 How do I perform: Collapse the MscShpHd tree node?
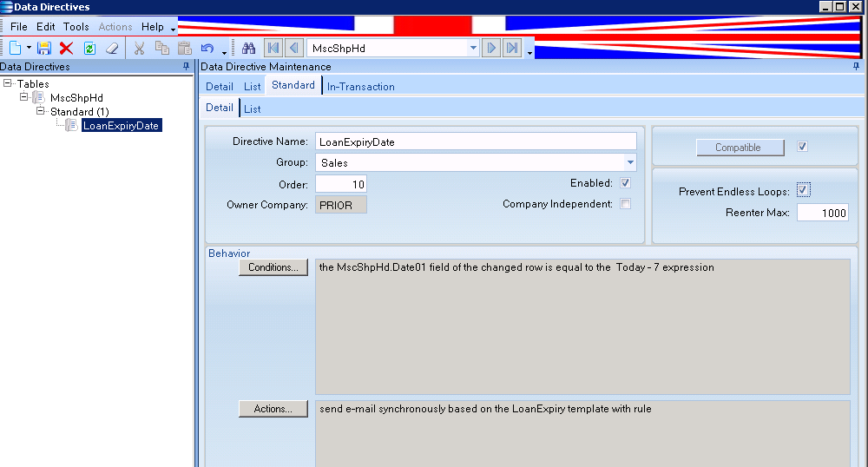pos(23,97)
